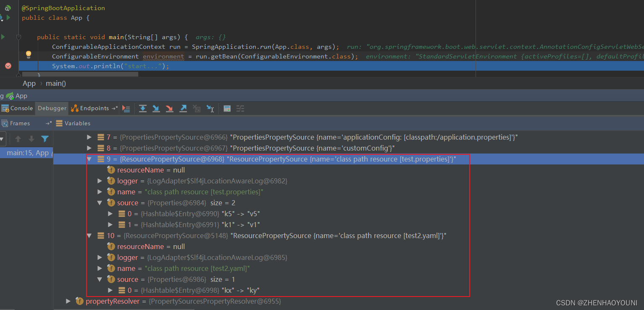The image size is (644, 310).
Task: Click the Step Into debugger icon
Action: (156, 109)
